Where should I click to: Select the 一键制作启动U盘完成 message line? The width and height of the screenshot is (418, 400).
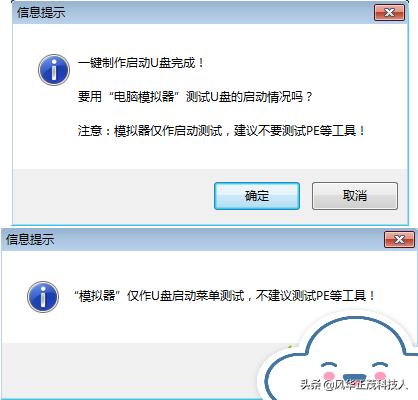(x=141, y=63)
